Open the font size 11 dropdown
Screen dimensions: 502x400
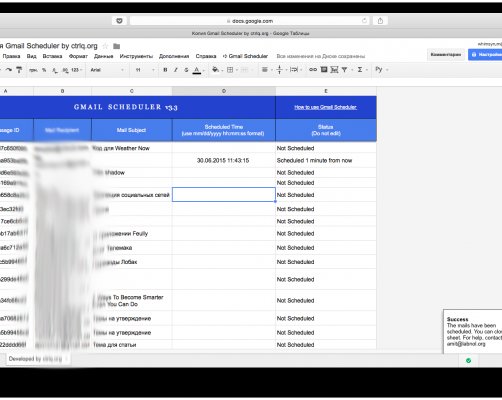[145, 70]
